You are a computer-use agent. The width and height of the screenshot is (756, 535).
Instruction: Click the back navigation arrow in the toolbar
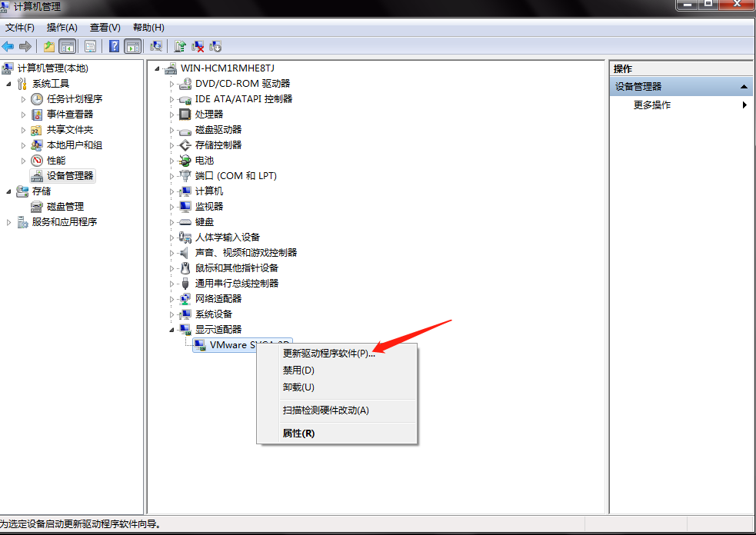(x=8, y=46)
